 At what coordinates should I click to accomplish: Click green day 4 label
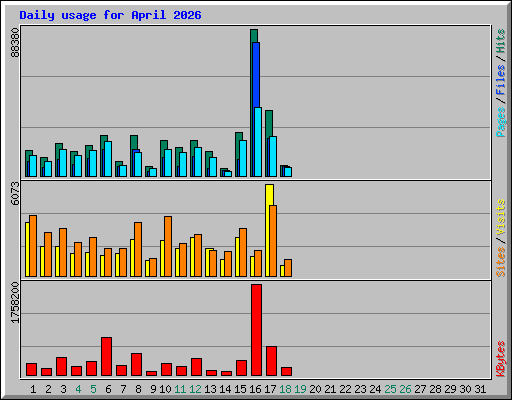(x=78, y=389)
